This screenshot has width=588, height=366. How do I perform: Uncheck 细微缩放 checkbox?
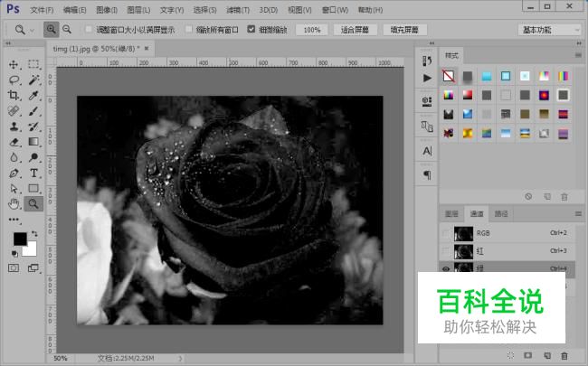pyautogui.click(x=251, y=29)
